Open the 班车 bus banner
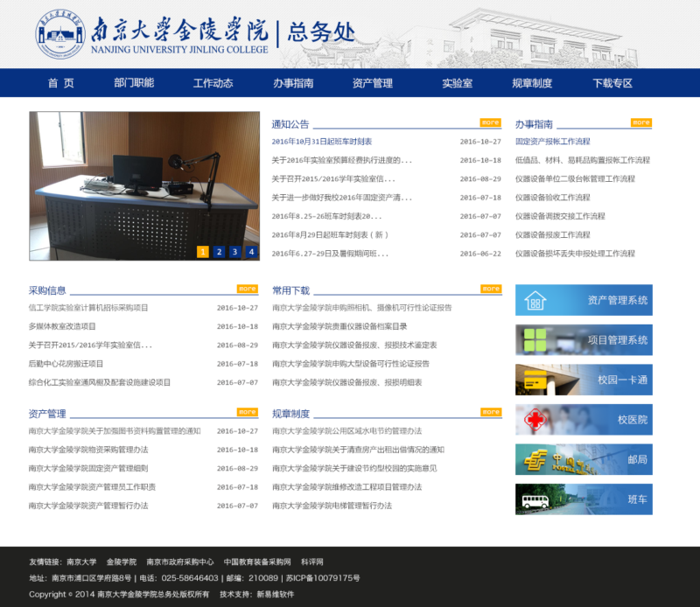The height and width of the screenshot is (607, 700). point(584,499)
